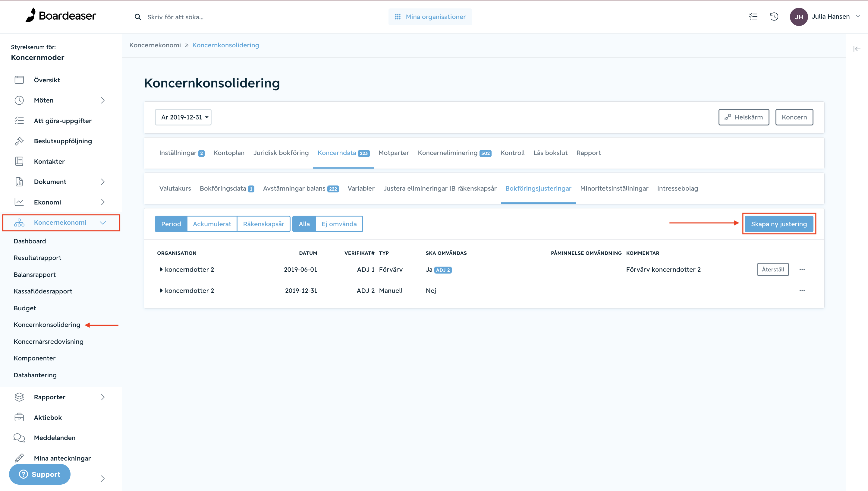The width and height of the screenshot is (868, 491).
Task: Open the År 2019-12-31 dropdown
Action: pyautogui.click(x=183, y=117)
